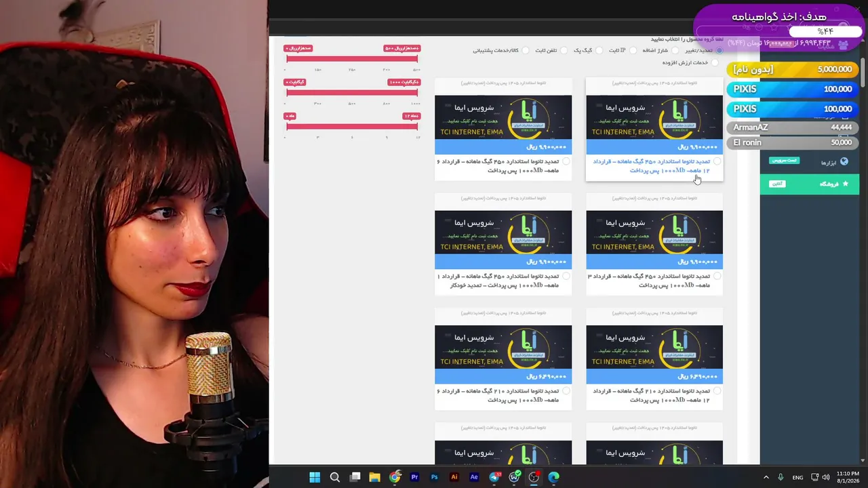This screenshot has width=868, height=488.
Task: Open the ابزارها sidebar menu item
Action: pos(810,162)
